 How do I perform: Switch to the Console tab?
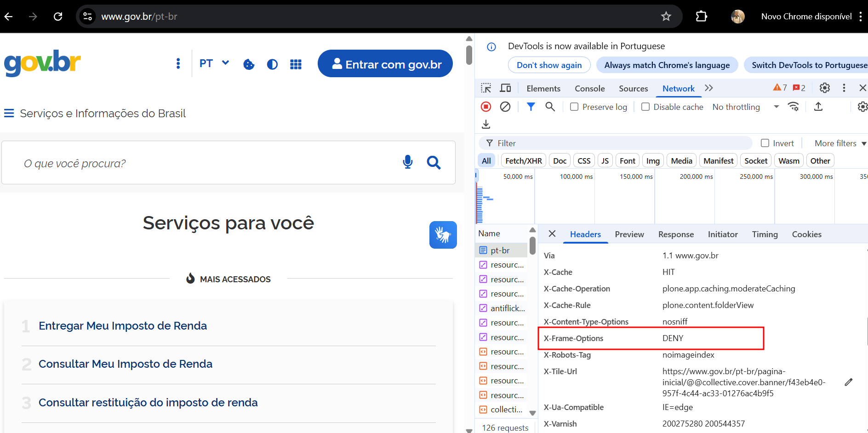click(x=590, y=88)
